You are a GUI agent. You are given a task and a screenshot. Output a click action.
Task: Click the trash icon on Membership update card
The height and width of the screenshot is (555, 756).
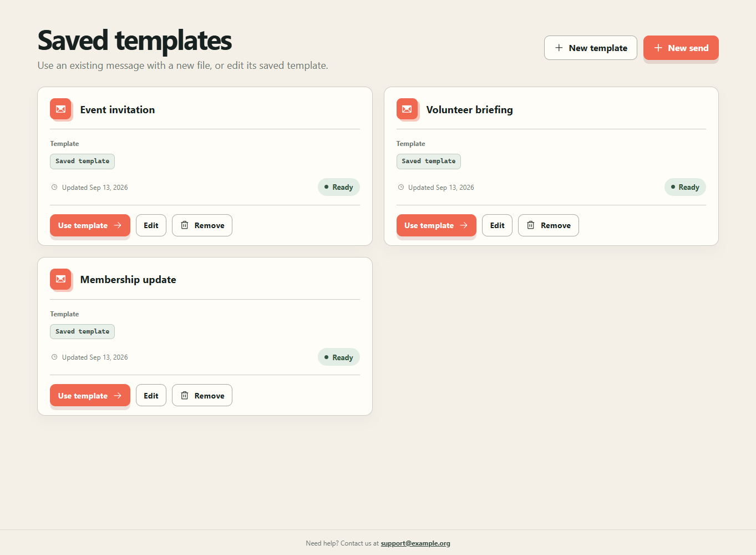point(185,396)
